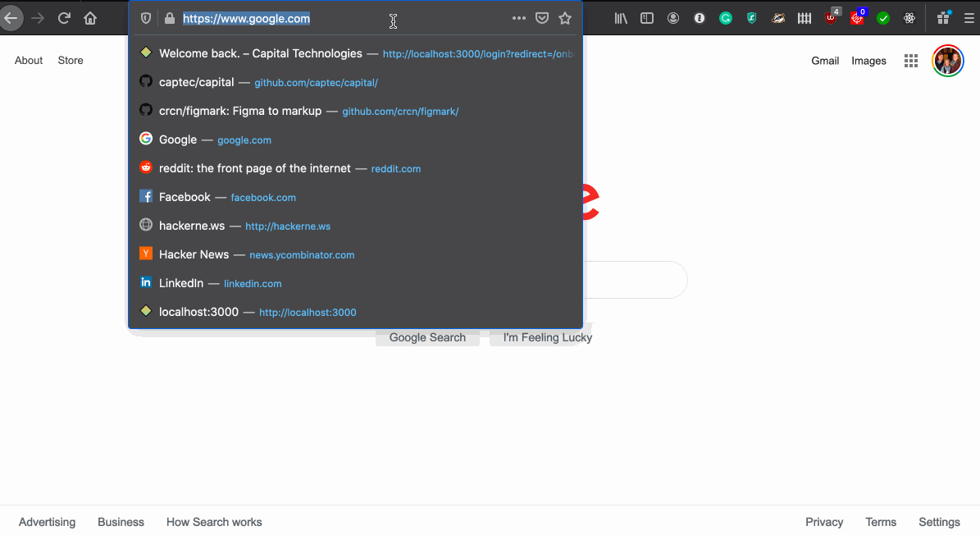Open tracking protection shield in address bar
The width and height of the screenshot is (980, 535).
point(146,19)
